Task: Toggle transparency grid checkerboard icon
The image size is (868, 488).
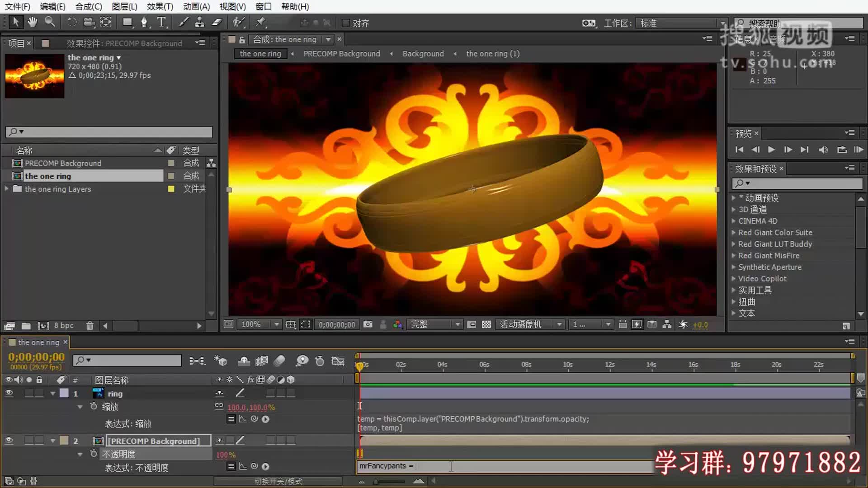Action: [486, 324]
